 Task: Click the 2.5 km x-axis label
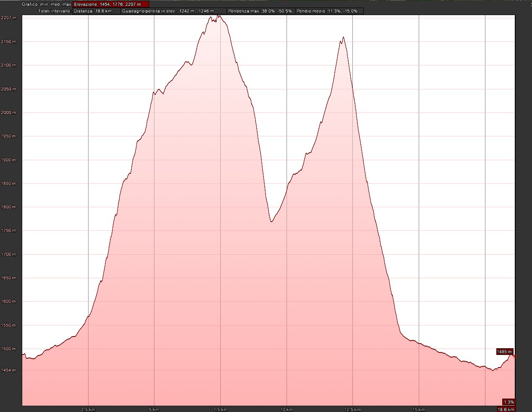pos(88,409)
